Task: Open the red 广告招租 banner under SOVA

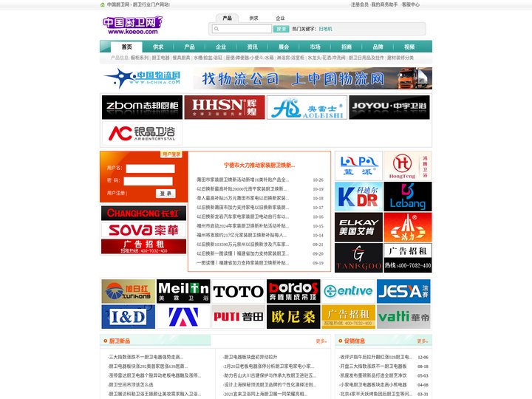Action: [x=144, y=246]
